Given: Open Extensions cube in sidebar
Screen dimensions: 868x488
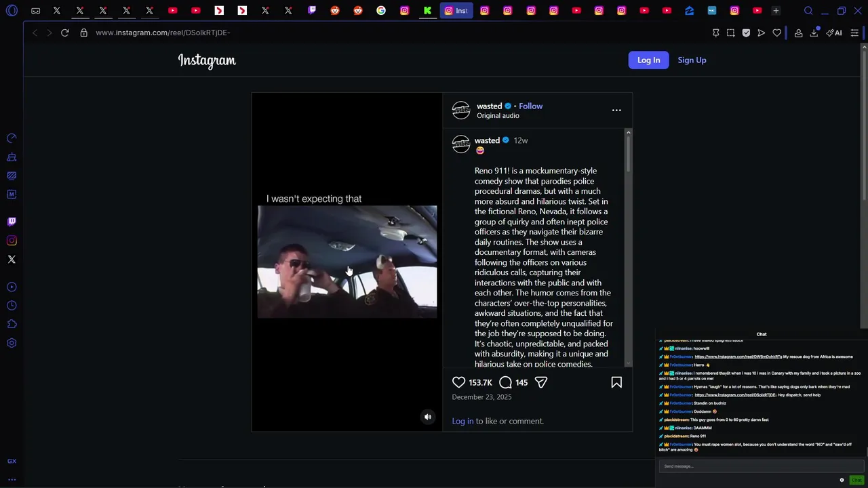Looking at the screenshot, I should [12, 324].
